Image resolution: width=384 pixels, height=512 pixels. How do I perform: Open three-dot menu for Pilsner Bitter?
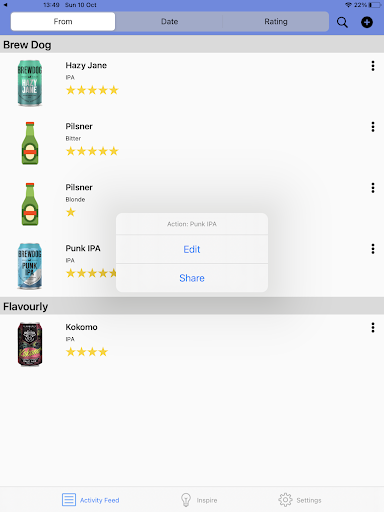(373, 127)
